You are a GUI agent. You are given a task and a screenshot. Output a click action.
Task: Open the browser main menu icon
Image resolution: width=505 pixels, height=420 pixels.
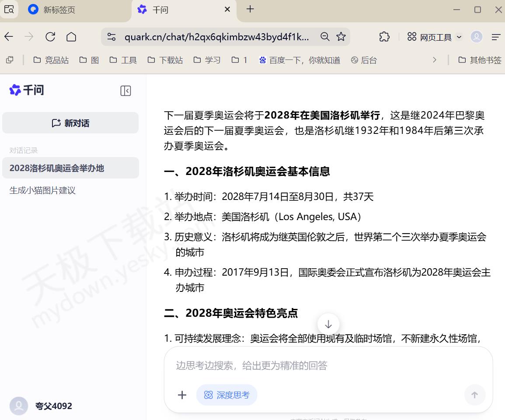pos(496,37)
